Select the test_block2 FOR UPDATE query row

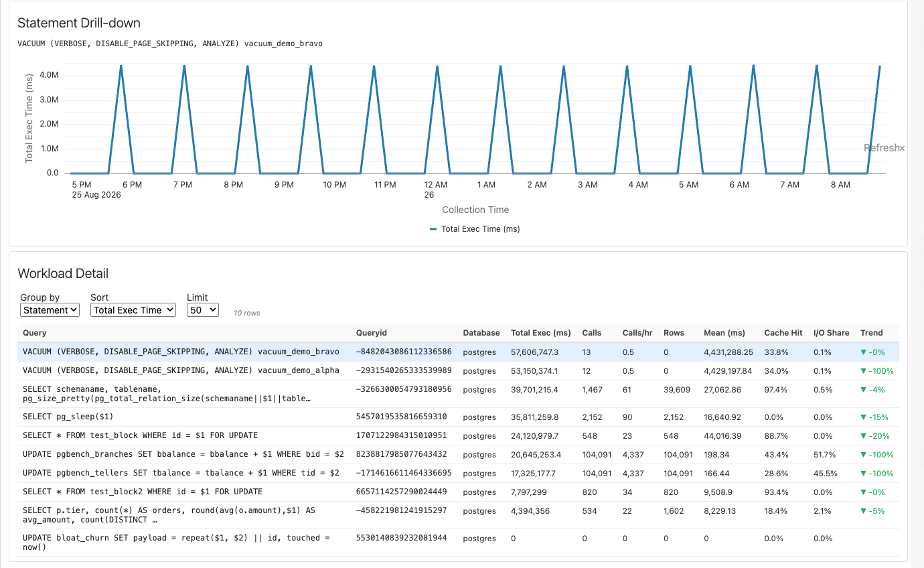[x=458, y=492]
